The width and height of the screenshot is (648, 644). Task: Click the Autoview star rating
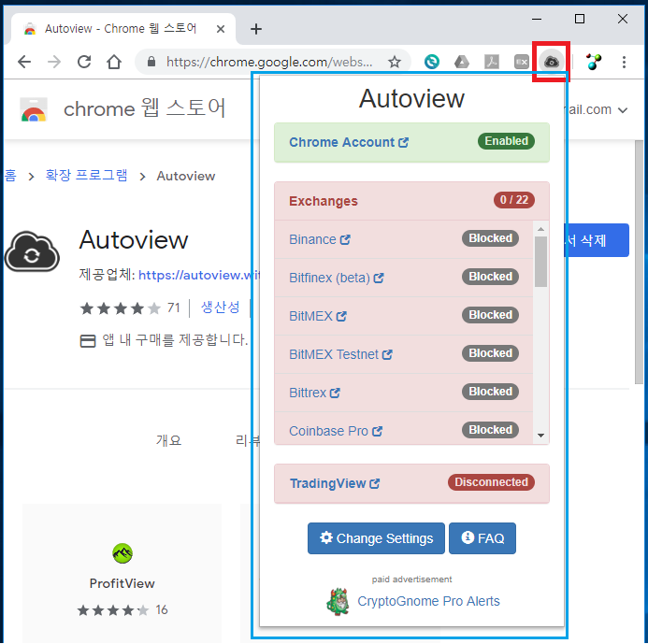[x=121, y=308]
